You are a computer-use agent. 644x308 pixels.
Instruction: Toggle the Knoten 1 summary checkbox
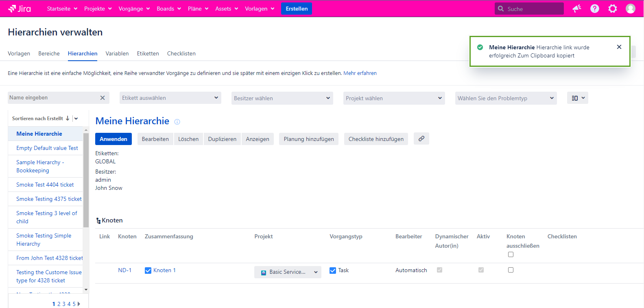(x=148, y=271)
